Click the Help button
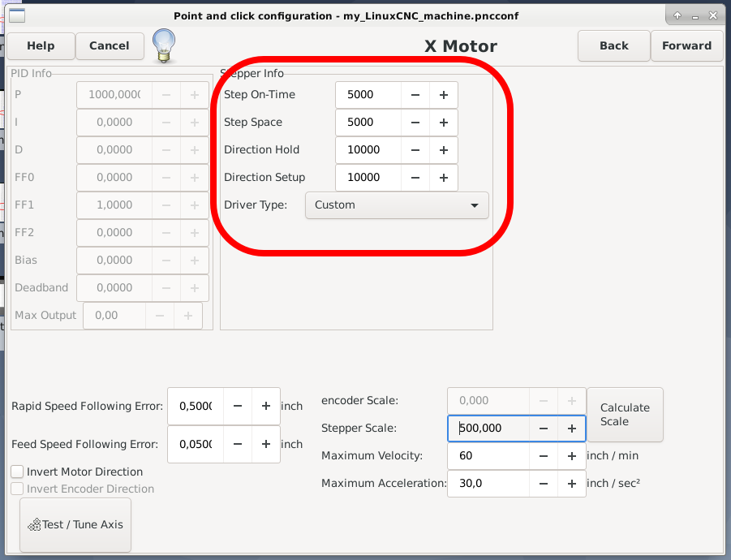 click(41, 46)
